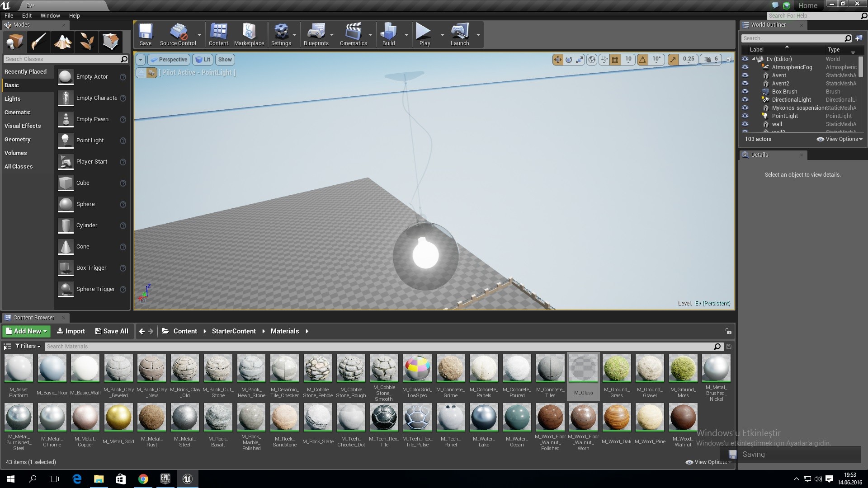Viewport: 868px width, 488px height.
Task: Open the Cinematics toolbar icon
Action: coord(353,35)
